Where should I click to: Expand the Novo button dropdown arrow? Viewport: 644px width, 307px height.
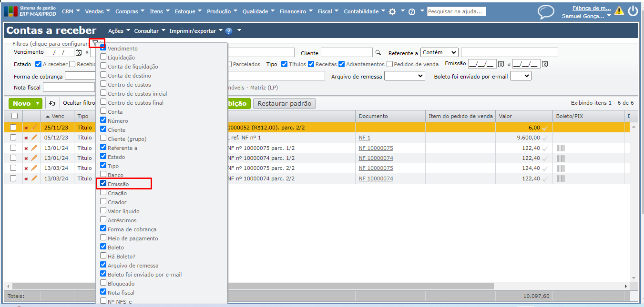tap(37, 103)
